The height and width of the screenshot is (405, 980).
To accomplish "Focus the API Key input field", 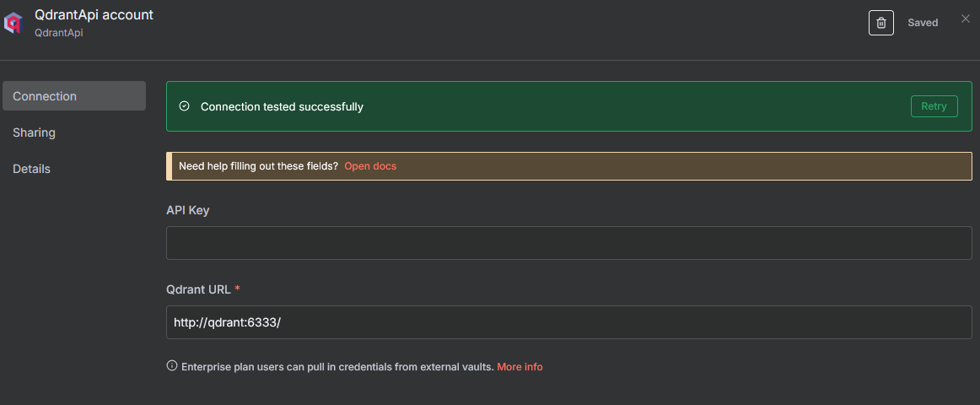I will point(568,243).
